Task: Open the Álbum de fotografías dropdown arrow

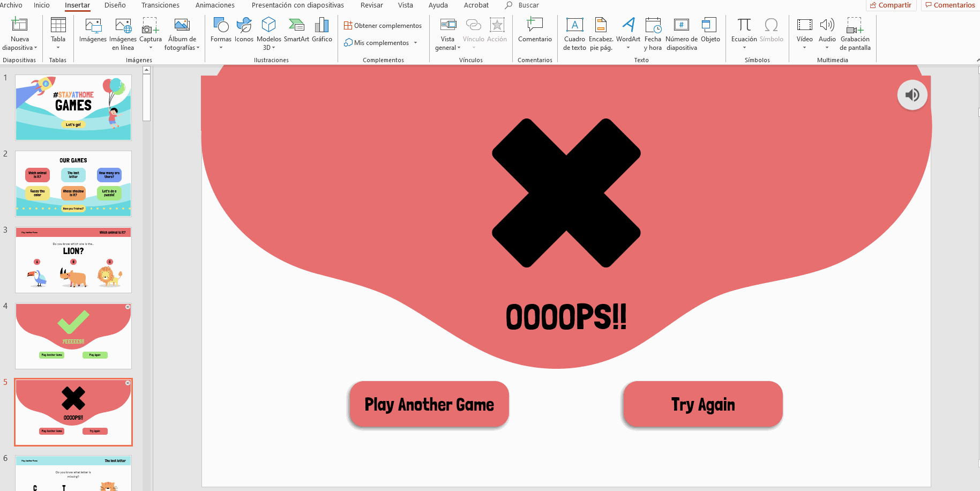Action: click(x=198, y=48)
